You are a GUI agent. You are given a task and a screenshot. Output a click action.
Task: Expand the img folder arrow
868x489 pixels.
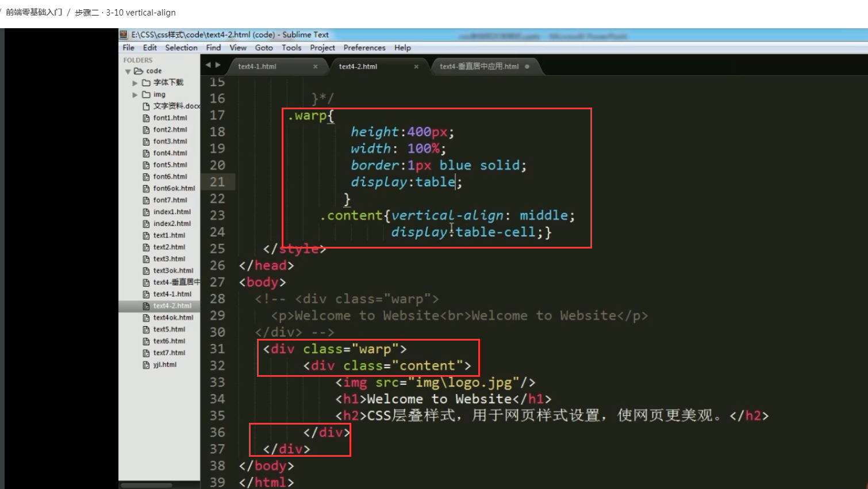pyautogui.click(x=135, y=94)
